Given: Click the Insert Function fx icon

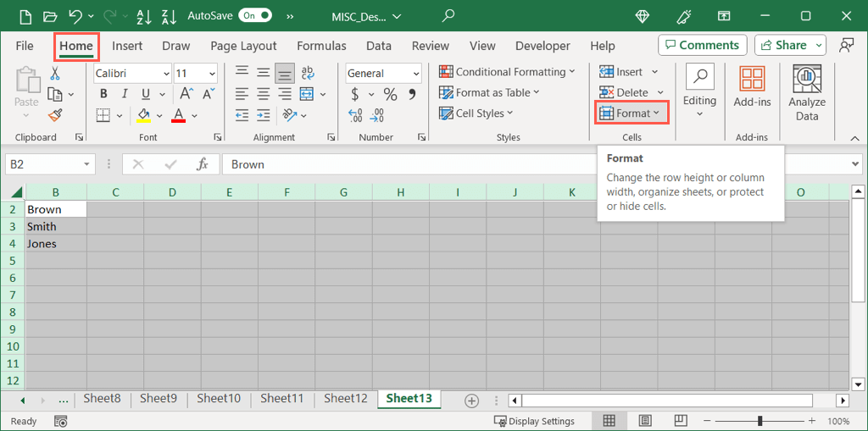Looking at the screenshot, I should click(202, 164).
